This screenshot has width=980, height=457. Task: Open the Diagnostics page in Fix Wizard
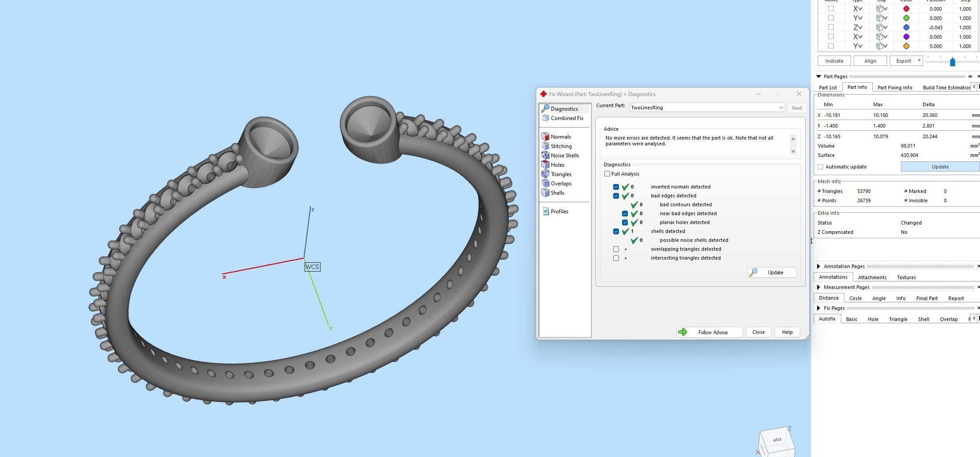[564, 109]
